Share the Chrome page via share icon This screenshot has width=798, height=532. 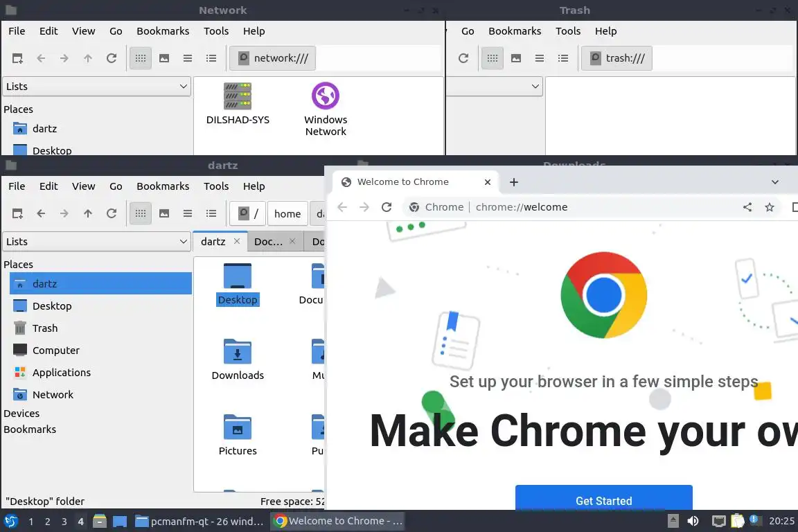(747, 207)
